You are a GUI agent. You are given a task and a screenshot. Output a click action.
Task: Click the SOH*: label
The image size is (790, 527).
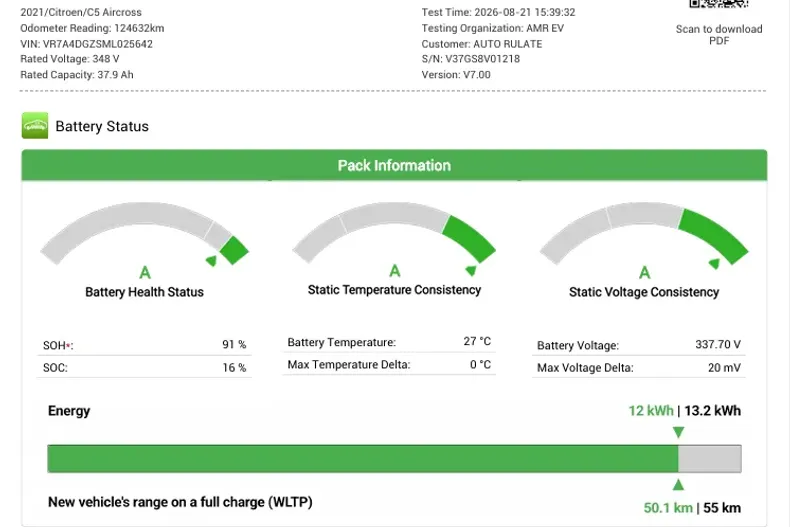[58, 346]
